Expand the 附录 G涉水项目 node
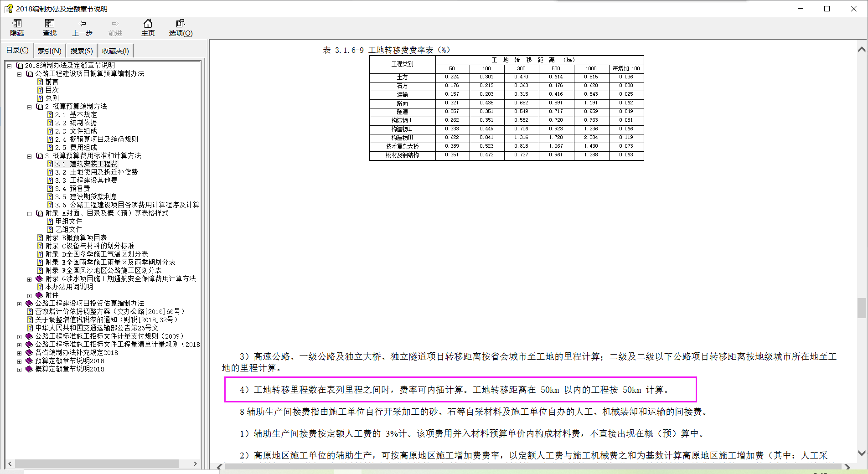Screen dimensions: 868x474 pos(30,279)
